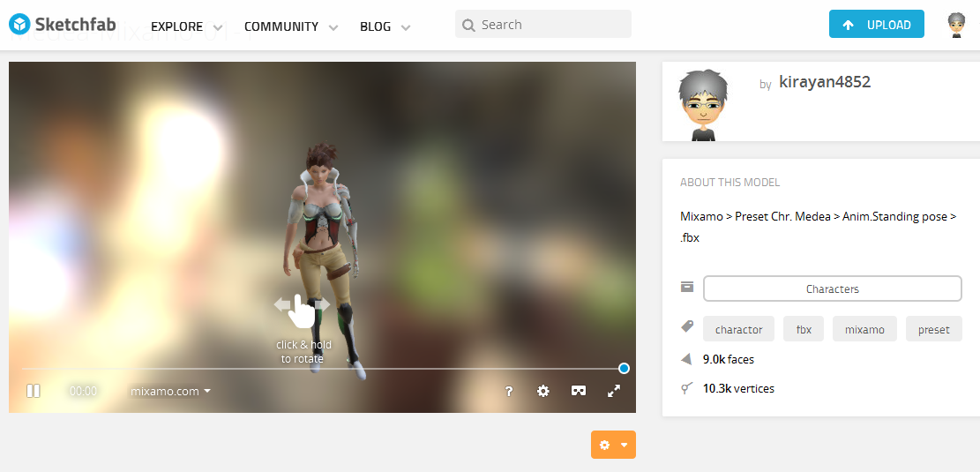Enable VR mode with headset icon
This screenshot has height=472, width=980.
[579, 391]
